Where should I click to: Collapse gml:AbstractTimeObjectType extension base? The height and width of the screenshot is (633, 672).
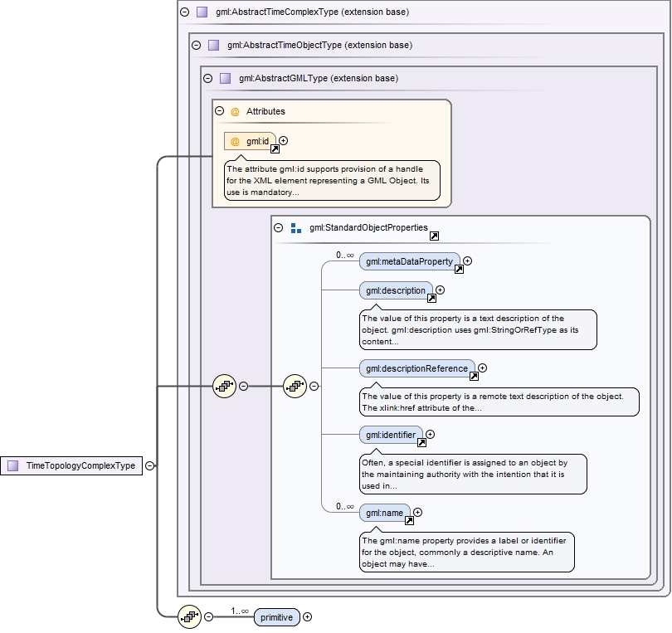click(197, 45)
